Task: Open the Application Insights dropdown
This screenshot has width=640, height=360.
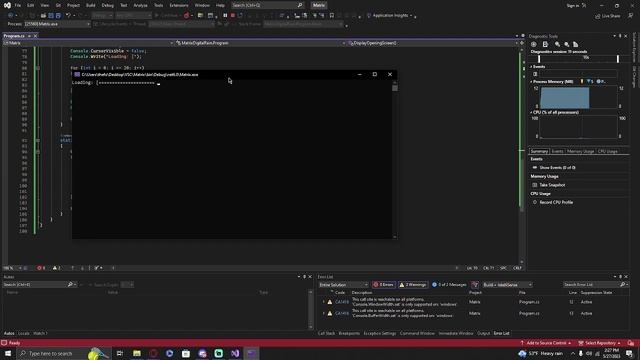Action: click(391, 16)
